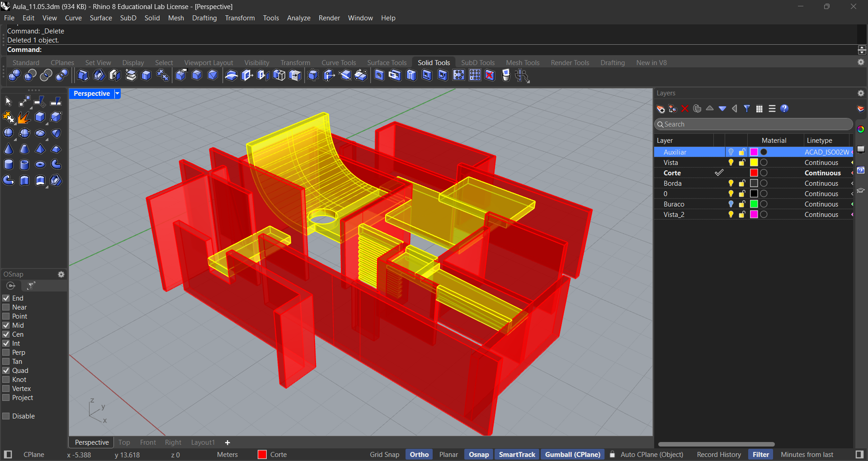
Task: Select the Boolean Union tool
Action: tap(14, 75)
